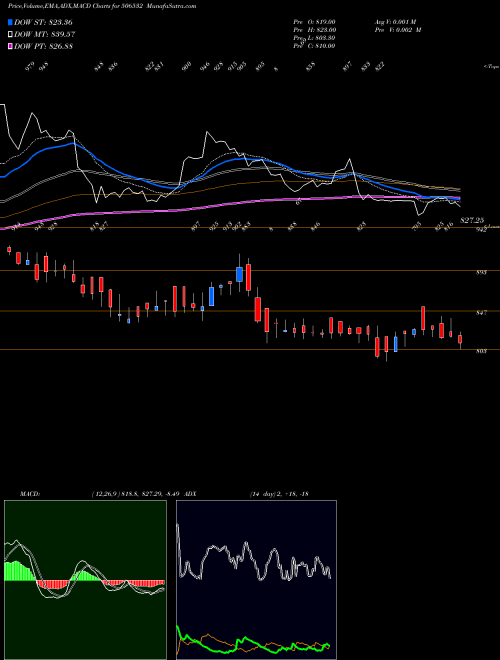The image size is (500, 660).
Task: Click the tall blue candle near the 895 line
Action: click(239, 274)
